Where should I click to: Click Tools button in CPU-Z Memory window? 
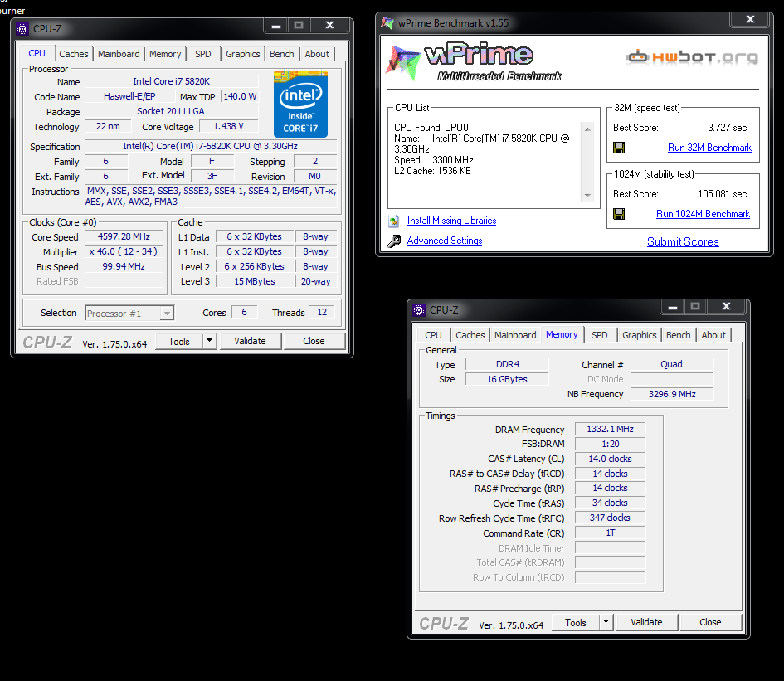(576, 622)
